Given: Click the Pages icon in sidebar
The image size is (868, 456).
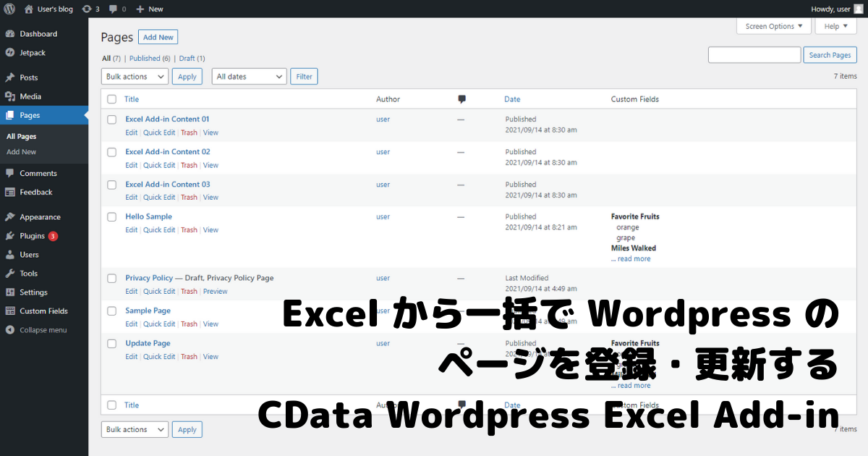Looking at the screenshot, I should [x=9, y=115].
